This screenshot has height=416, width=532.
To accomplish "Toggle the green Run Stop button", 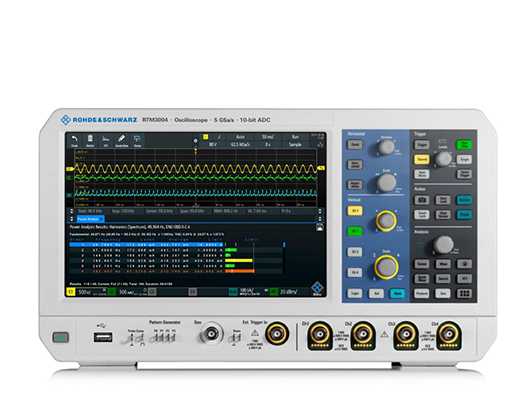I will pos(464,145).
